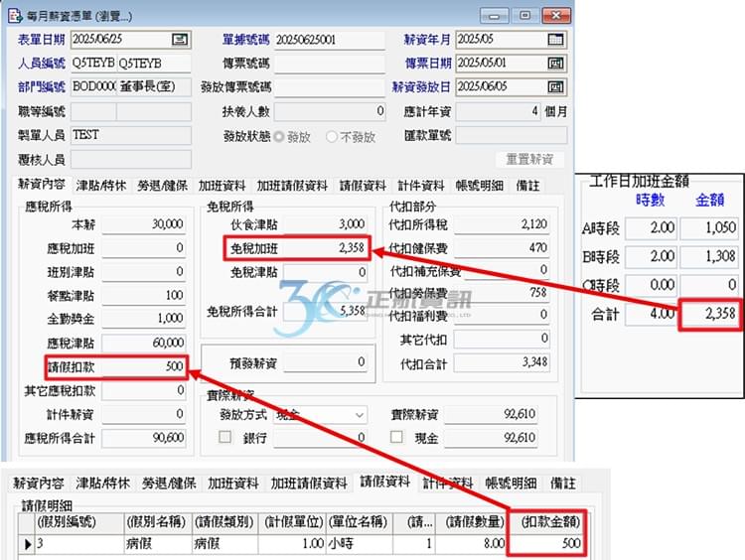Screen dimensions: 745x560
Task: Click the 傳票號碼 input field
Action: pyautogui.click(x=329, y=64)
